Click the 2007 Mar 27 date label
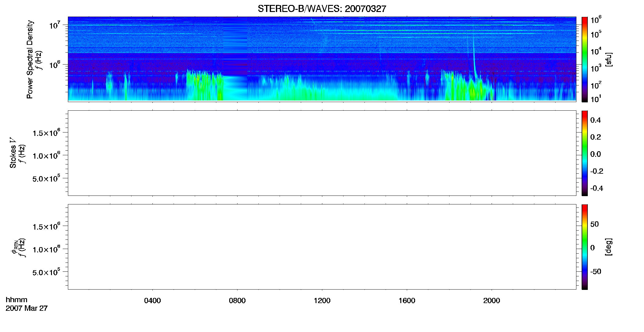 tap(27, 308)
